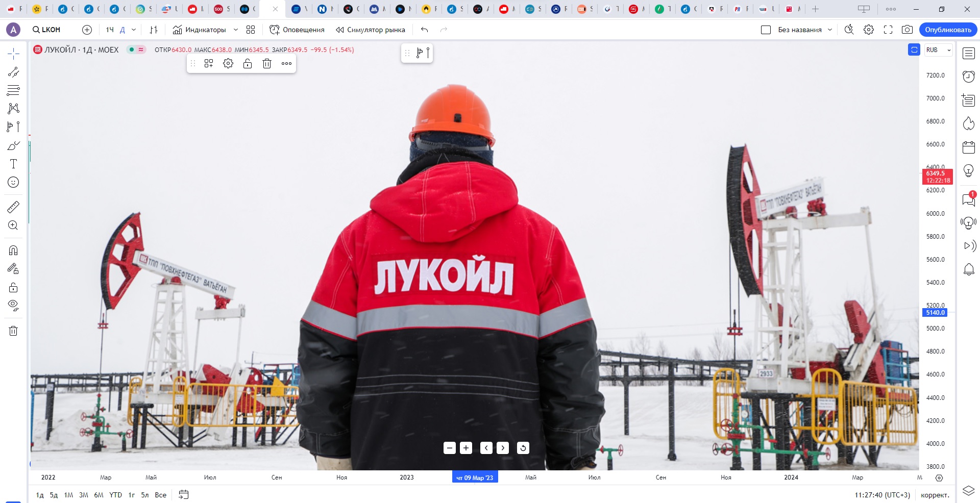980x503 pixels.
Task: Open symbol search LKOH
Action: click(46, 30)
